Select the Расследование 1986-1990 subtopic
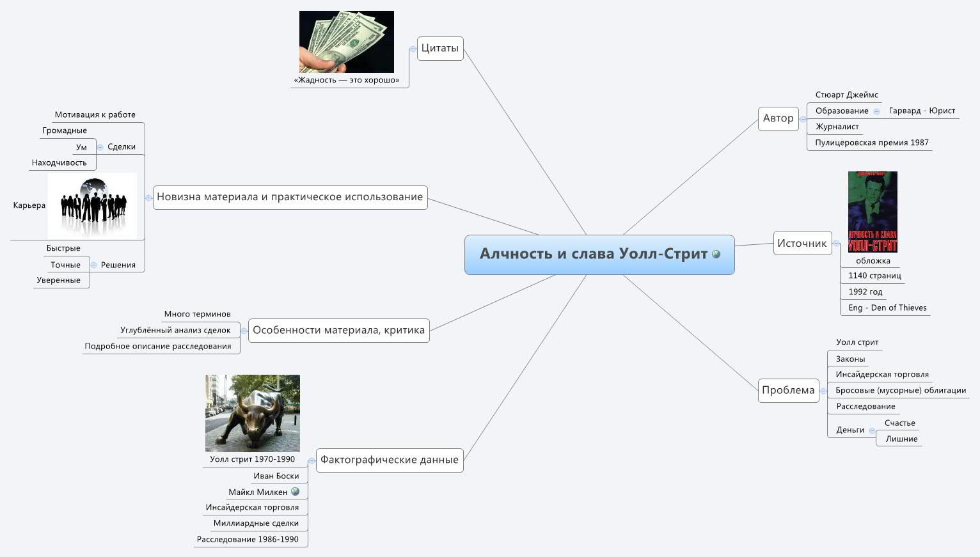The height and width of the screenshot is (557, 980). (x=248, y=539)
